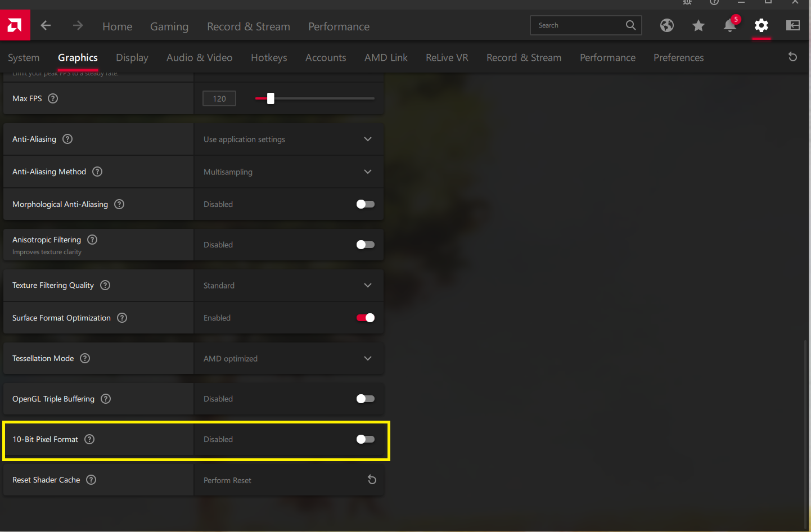Open notifications bell icon
This screenshot has height=532, width=811.
tap(730, 25)
